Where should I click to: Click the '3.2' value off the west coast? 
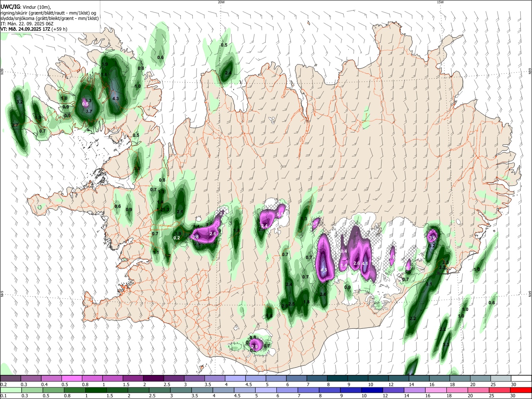coord(19,102)
